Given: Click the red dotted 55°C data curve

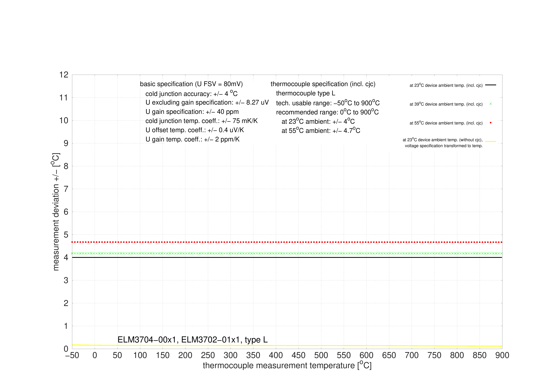Looking at the screenshot, I should pos(287,242).
